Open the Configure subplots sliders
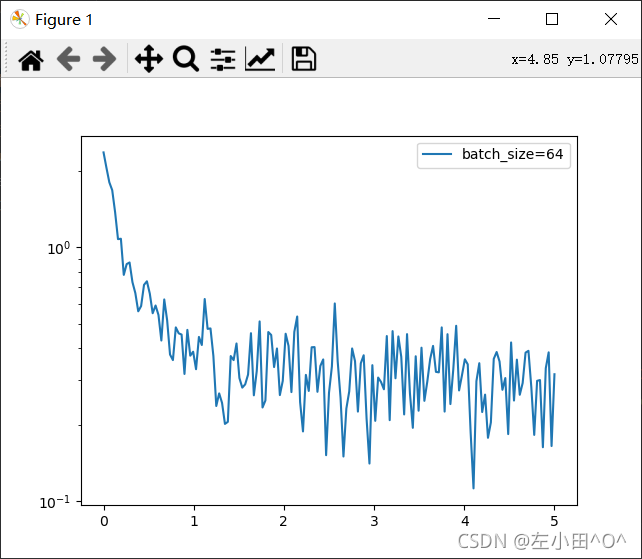 pyautogui.click(x=223, y=59)
